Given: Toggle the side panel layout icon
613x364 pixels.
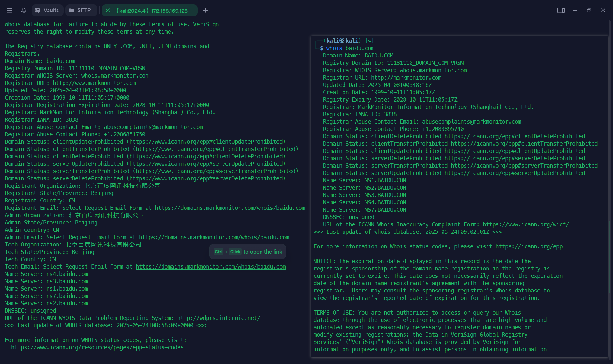Looking at the screenshot, I should 561,11.
